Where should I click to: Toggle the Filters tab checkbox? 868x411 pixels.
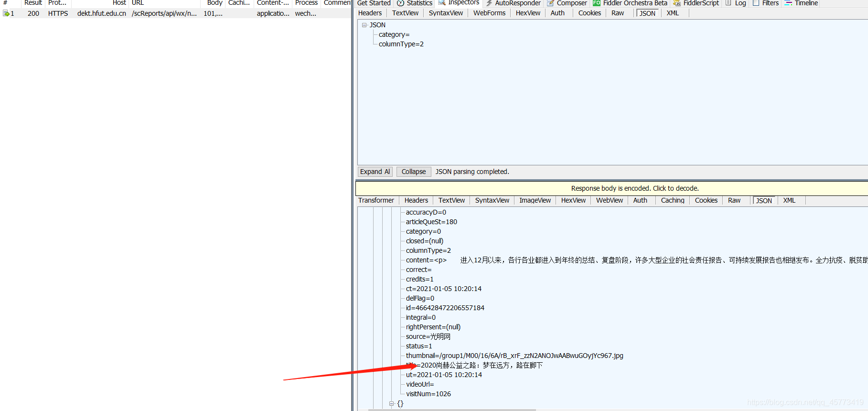point(756,3)
